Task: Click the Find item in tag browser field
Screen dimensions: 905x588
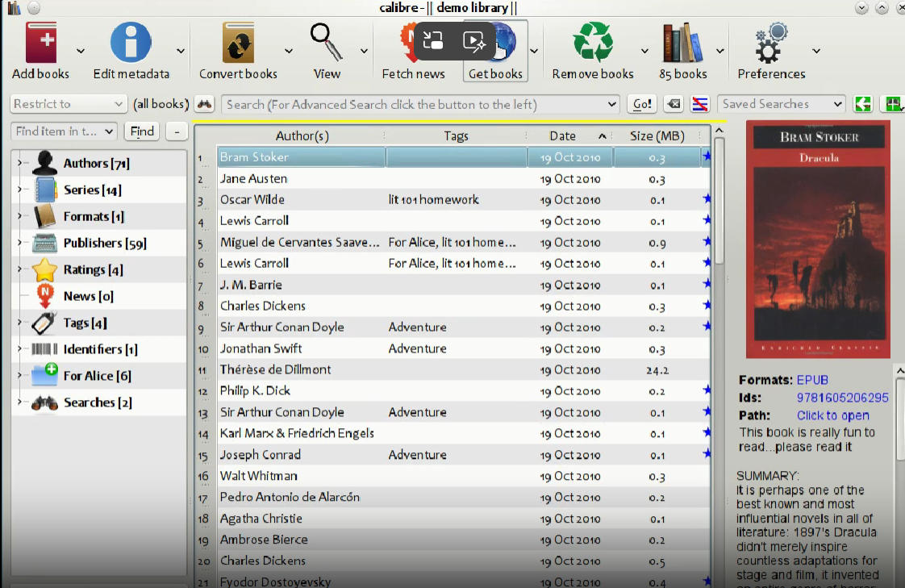Action: [64, 131]
